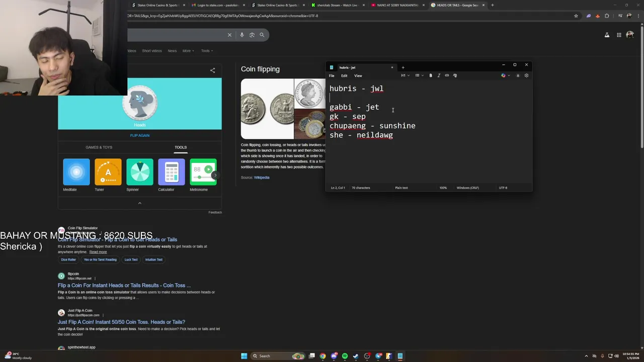Open Wikipedia source link
Screen dimensions: 644x362
click(262, 177)
